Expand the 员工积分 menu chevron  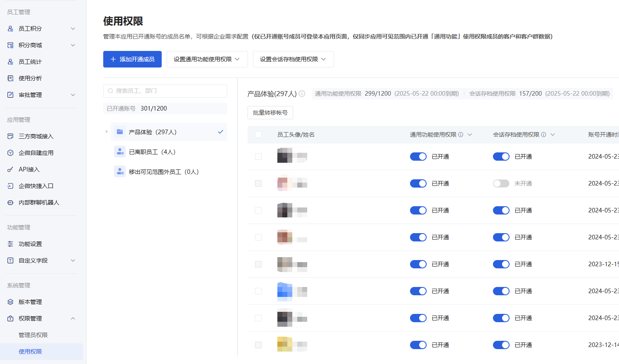[73, 29]
